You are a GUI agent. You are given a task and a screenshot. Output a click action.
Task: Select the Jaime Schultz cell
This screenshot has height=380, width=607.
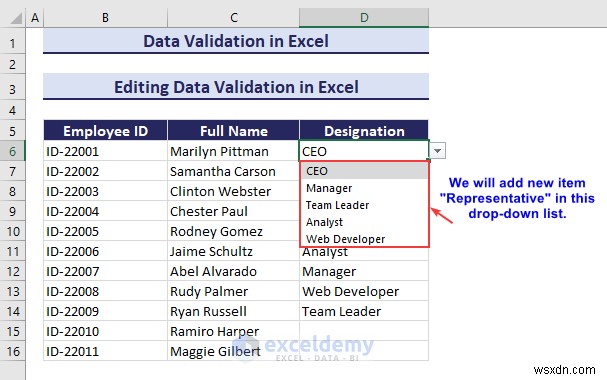233,252
